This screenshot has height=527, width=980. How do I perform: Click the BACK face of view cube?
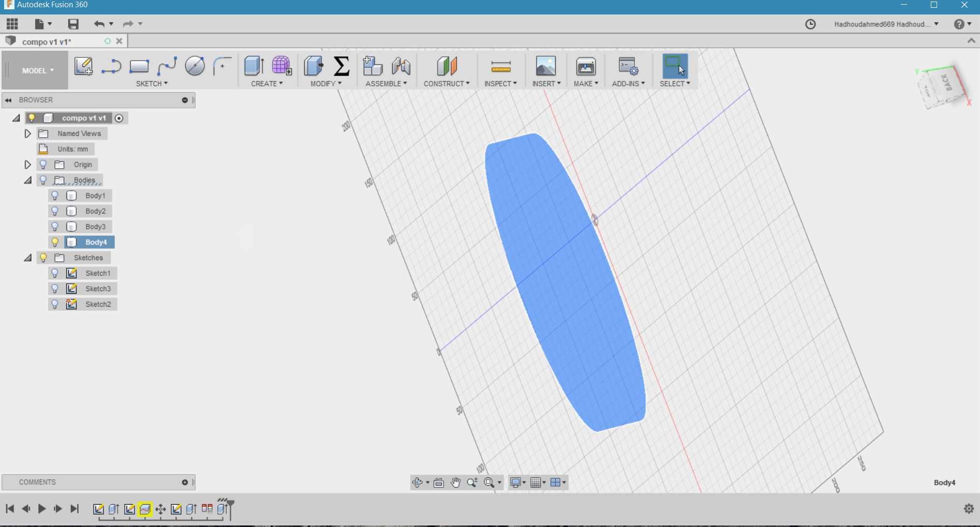click(947, 83)
